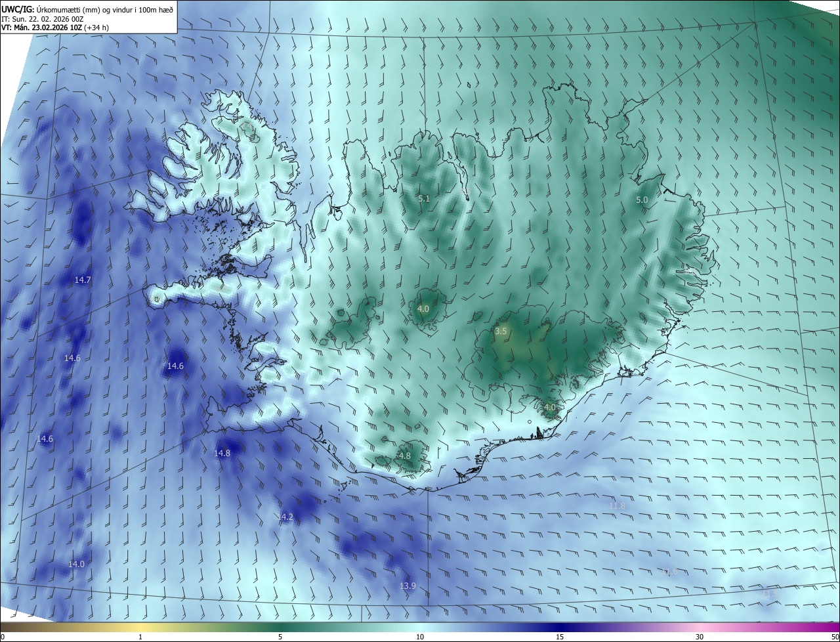Viewport: 840px width, 642px height.
Task: Click the 5.1 value label over land
Action: 424,198
